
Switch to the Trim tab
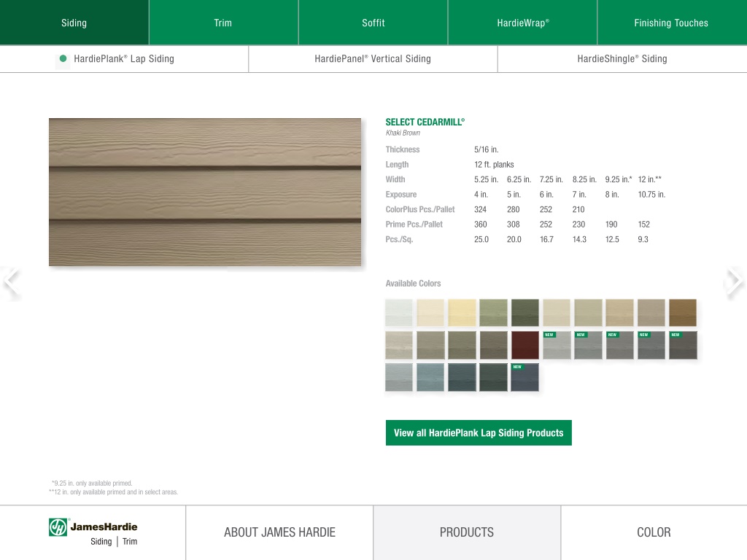tap(223, 23)
